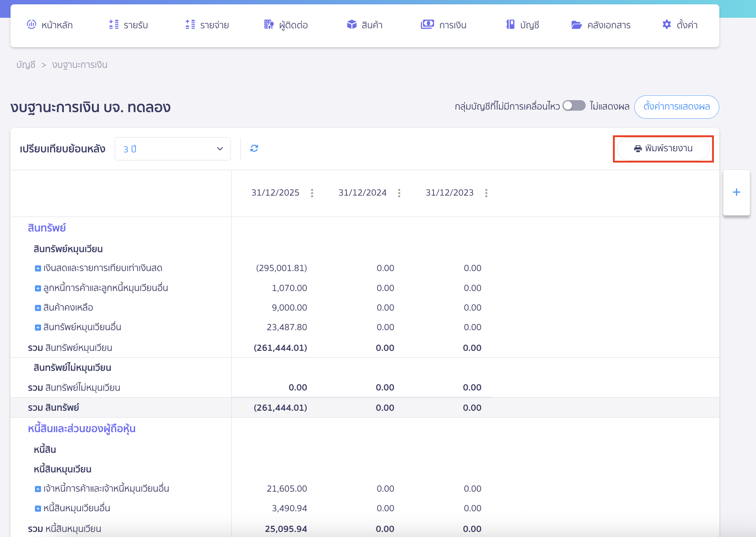Screen dimensions: 756x537
Task: Open three-dot menu for the 31/12/2024 column
Action: click(399, 193)
